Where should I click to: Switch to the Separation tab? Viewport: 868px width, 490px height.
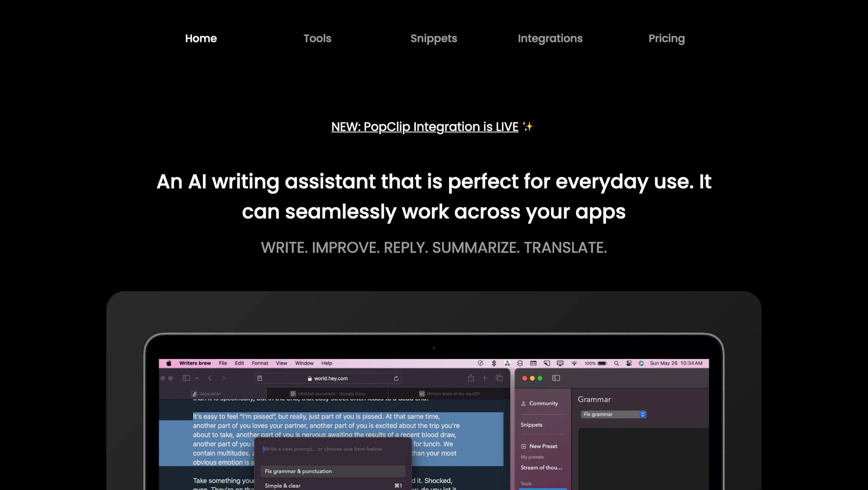(x=212, y=394)
